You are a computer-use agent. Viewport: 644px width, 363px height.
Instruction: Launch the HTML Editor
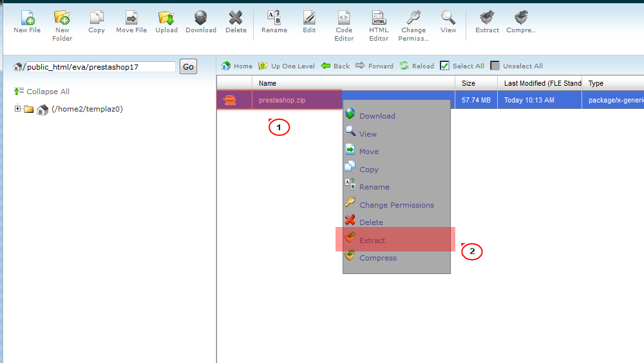click(x=379, y=26)
